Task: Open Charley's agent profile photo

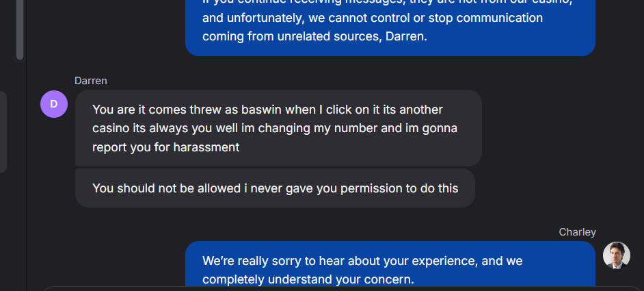Action: point(616,255)
